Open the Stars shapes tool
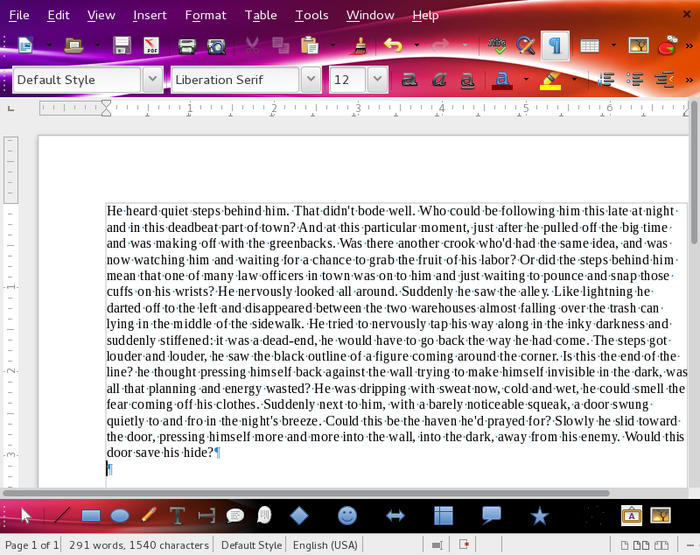Screen dimensions: 700x555 (539, 516)
